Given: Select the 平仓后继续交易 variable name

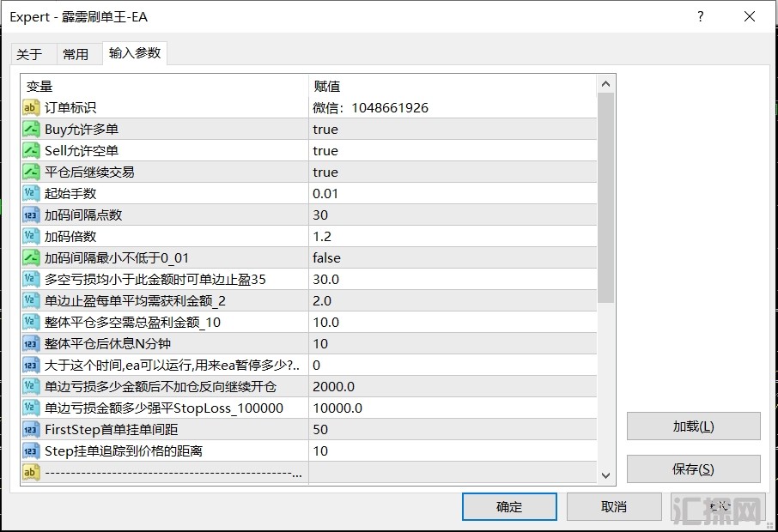Looking at the screenshot, I should (89, 172).
